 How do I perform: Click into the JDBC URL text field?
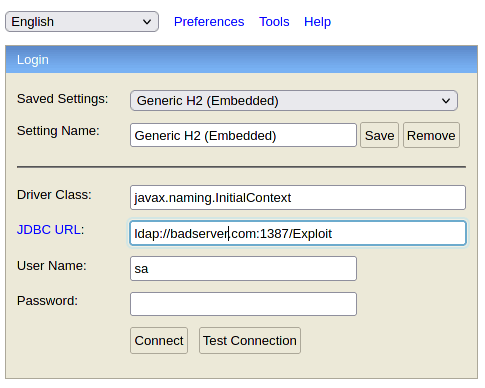coord(298,233)
